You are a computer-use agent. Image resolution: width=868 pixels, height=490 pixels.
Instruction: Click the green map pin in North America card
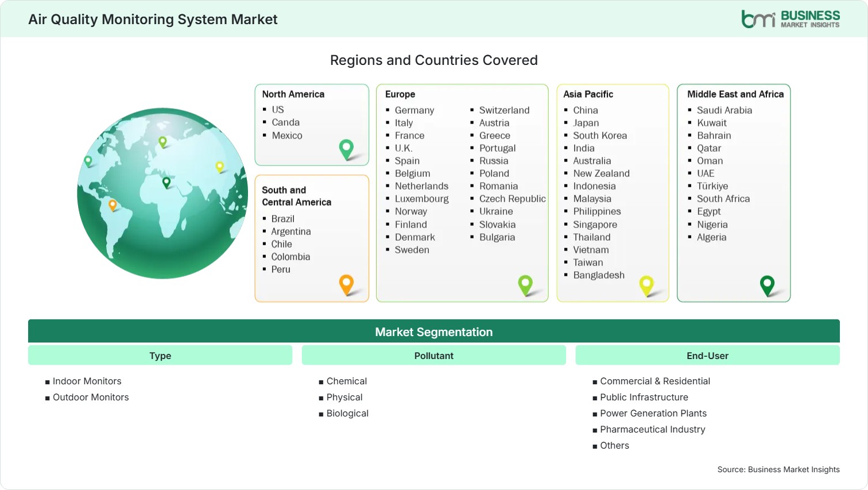(346, 149)
